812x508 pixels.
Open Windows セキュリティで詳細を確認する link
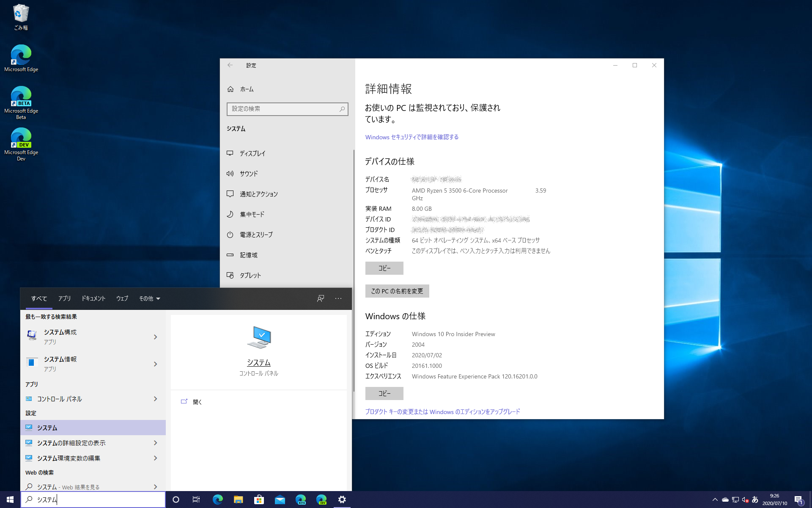point(412,137)
